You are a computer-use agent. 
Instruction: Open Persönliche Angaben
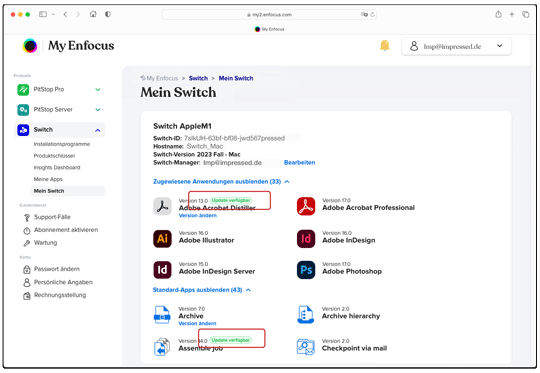pos(63,282)
